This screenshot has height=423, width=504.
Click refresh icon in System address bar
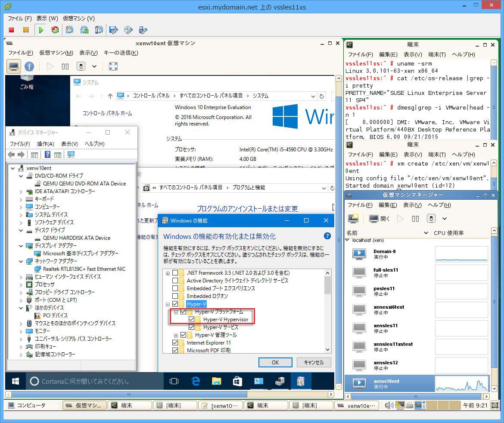(x=321, y=96)
